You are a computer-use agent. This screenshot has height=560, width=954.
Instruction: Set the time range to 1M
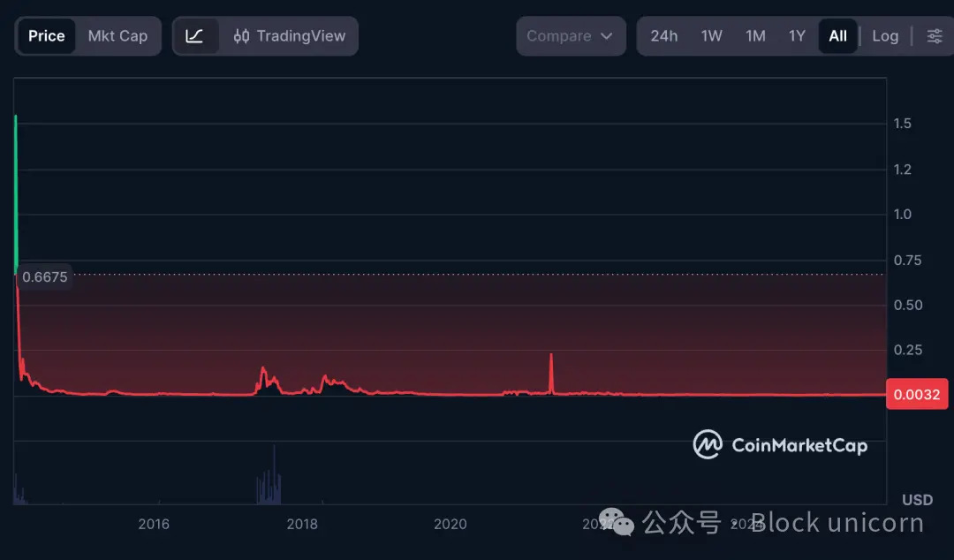pos(755,36)
